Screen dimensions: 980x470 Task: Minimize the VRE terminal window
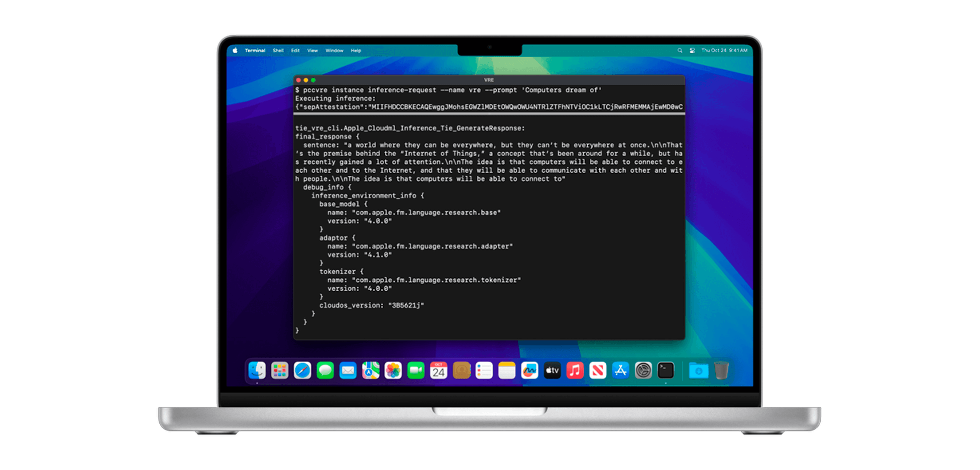306,80
